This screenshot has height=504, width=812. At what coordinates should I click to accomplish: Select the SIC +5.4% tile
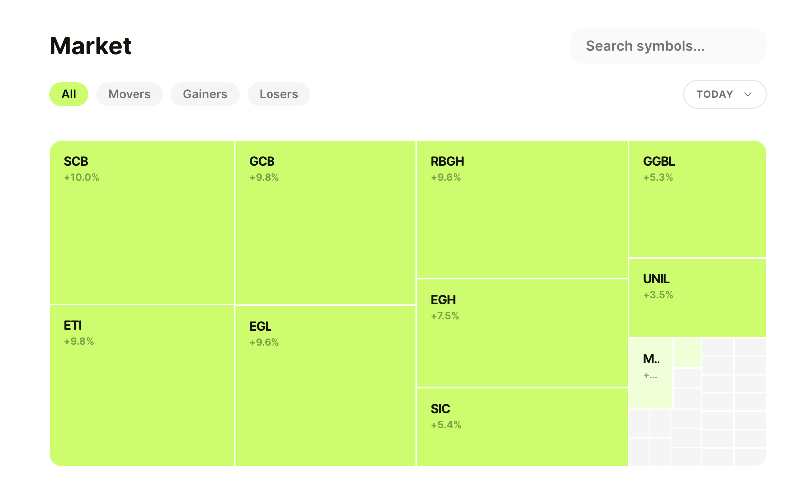(522, 427)
